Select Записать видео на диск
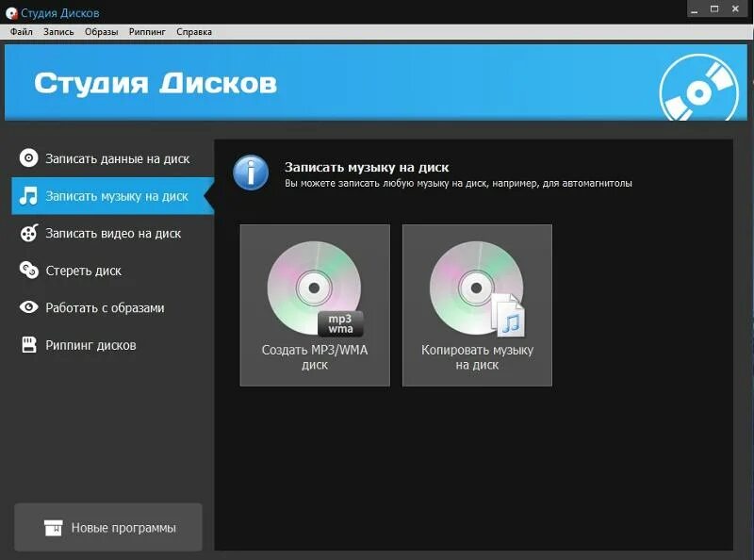 pos(113,234)
